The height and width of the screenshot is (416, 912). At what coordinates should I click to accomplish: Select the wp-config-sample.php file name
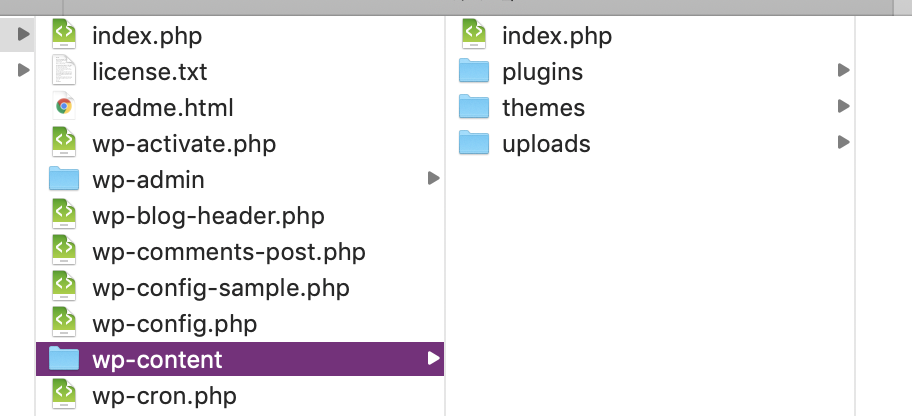point(221,288)
